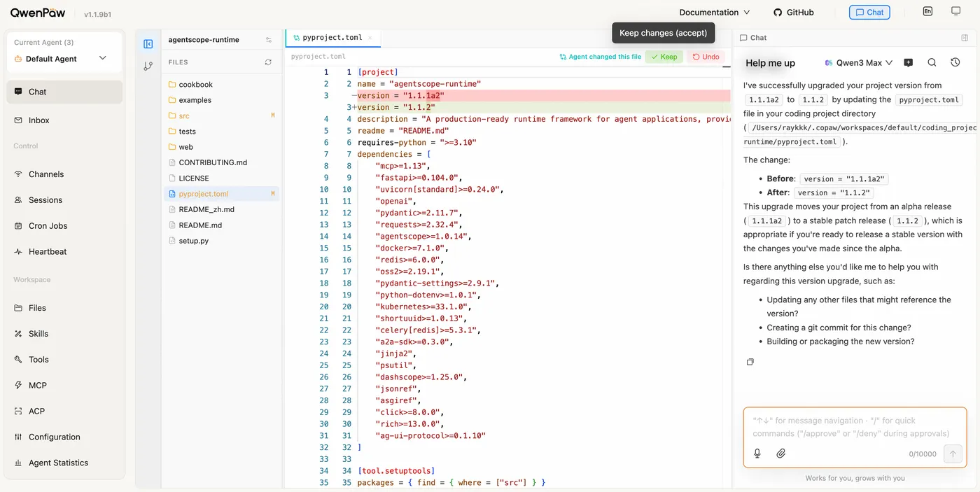Open Sessions page
This screenshot has width=980, height=492.
[64, 200]
